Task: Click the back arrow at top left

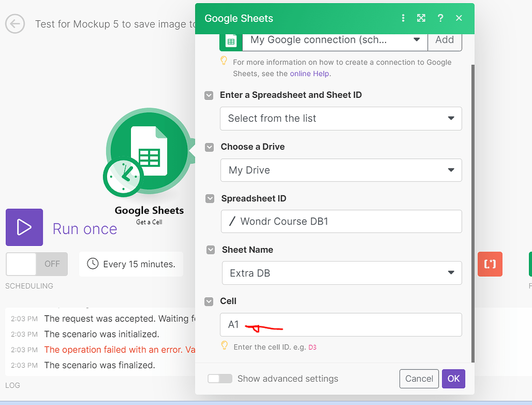Action: pyautogui.click(x=15, y=24)
